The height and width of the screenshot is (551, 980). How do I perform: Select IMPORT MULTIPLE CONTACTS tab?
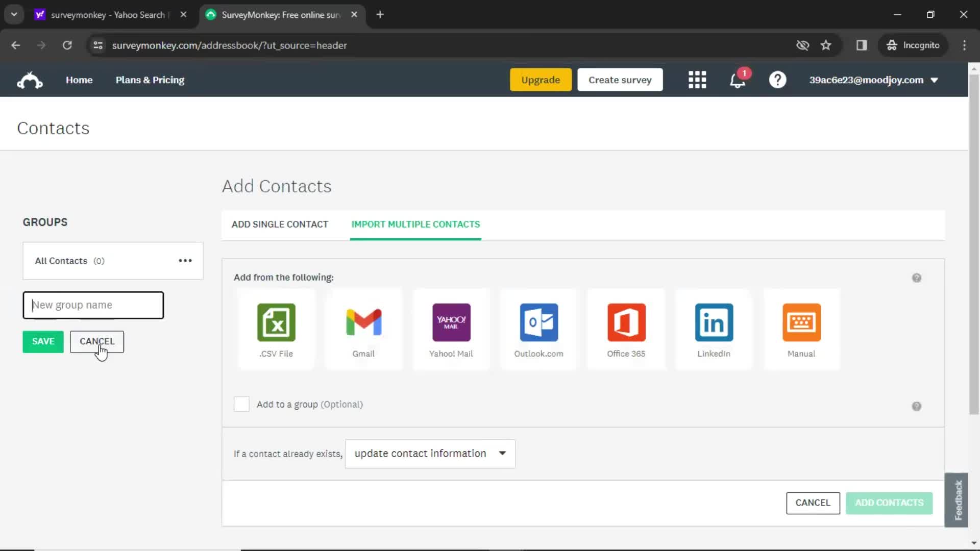point(416,224)
